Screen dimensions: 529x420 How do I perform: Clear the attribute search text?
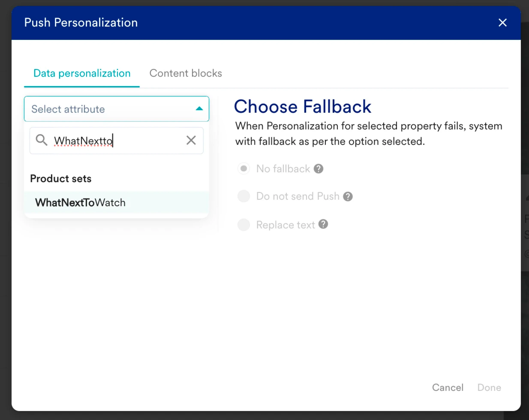[x=191, y=140]
